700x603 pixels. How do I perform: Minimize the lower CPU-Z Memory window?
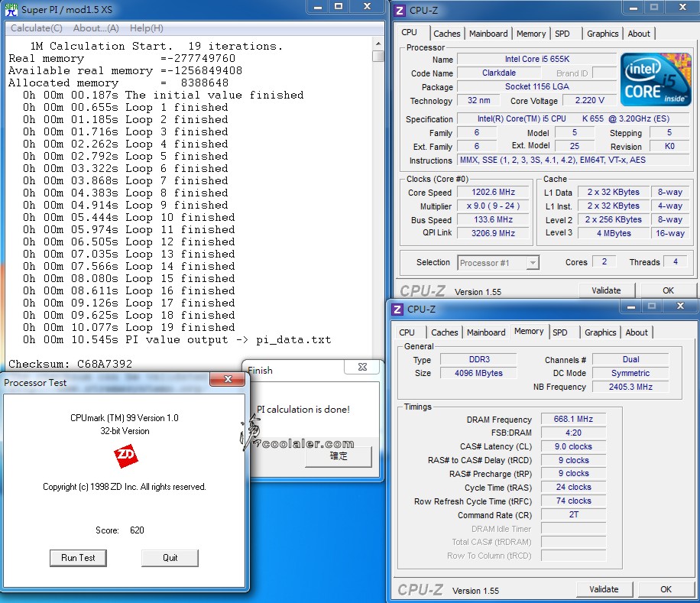pos(630,306)
